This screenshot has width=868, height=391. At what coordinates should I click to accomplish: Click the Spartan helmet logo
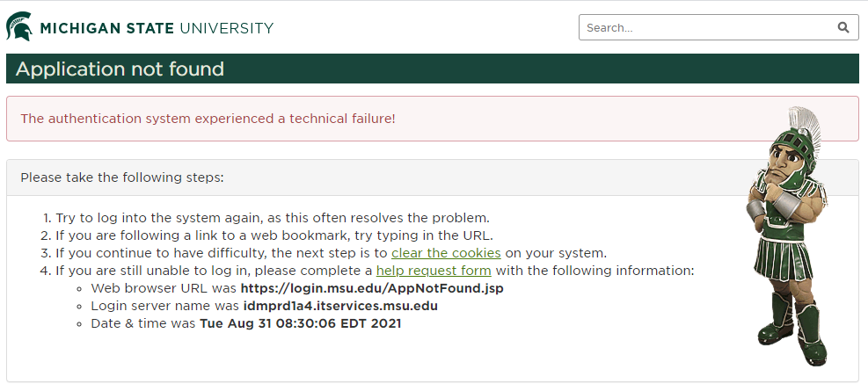(20, 27)
